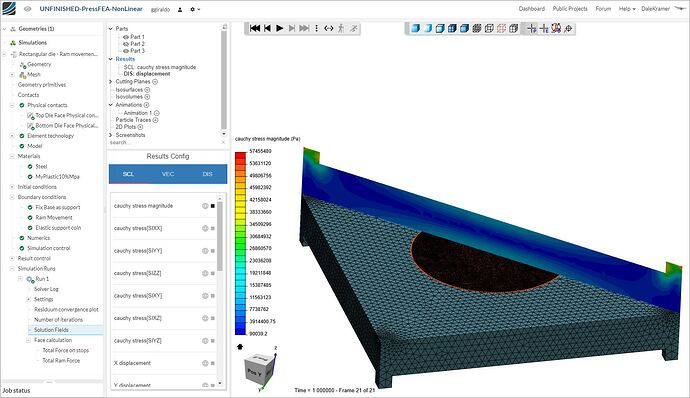The image size is (690, 398).
Task: Click the fit-to-view target icon
Action: (569, 29)
